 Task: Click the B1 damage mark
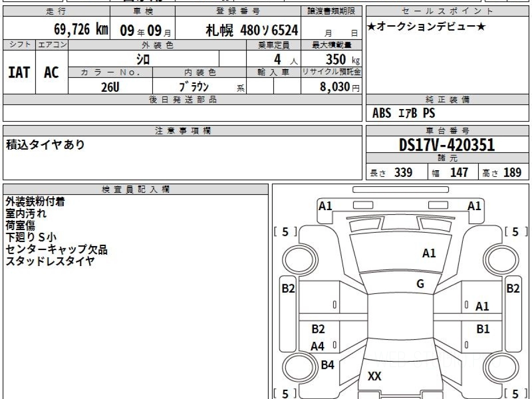[x=483, y=329]
